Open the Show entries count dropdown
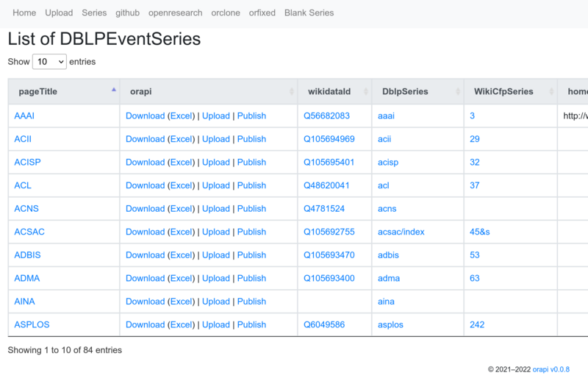The width and height of the screenshot is (588, 384). pyautogui.click(x=49, y=62)
